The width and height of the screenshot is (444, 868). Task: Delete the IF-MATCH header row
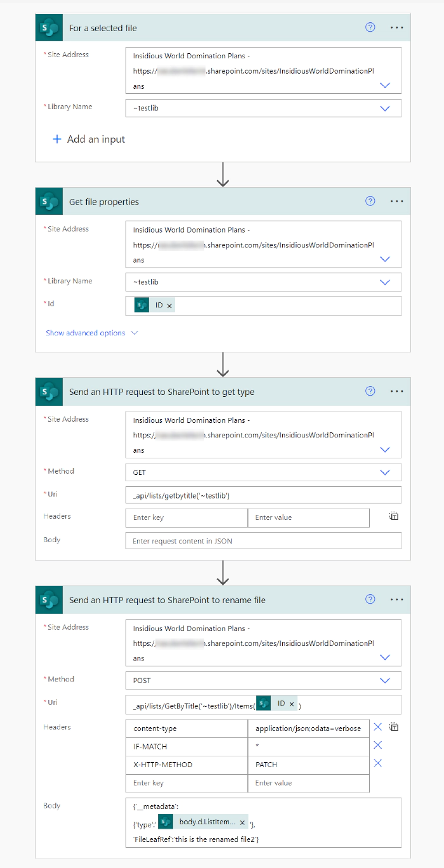pyautogui.click(x=377, y=745)
